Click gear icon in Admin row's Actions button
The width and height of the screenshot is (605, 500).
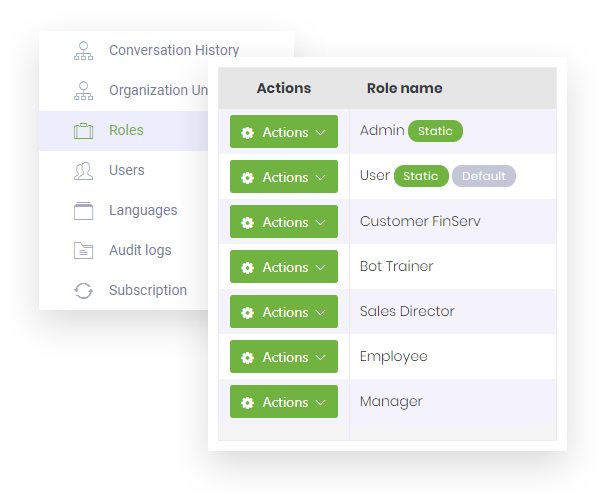click(x=247, y=133)
